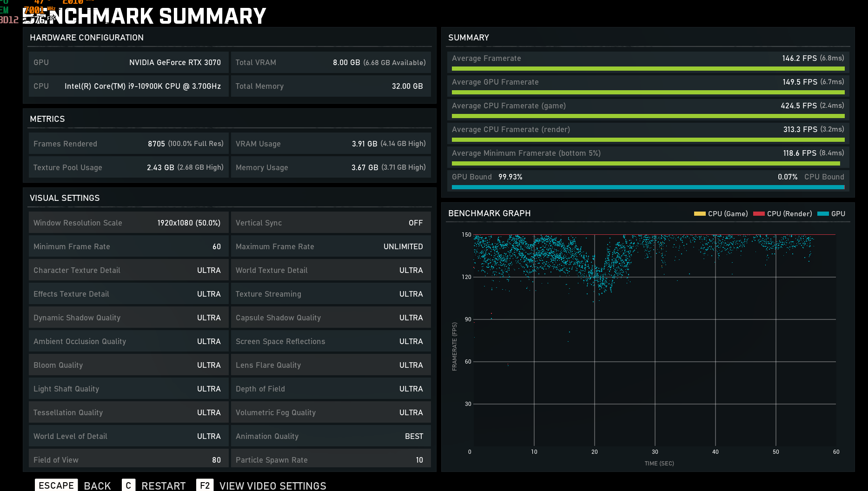The width and height of the screenshot is (868, 491).
Task: Click the HARDWARE CONFIGURATION section header
Action: pyautogui.click(x=87, y=38)
